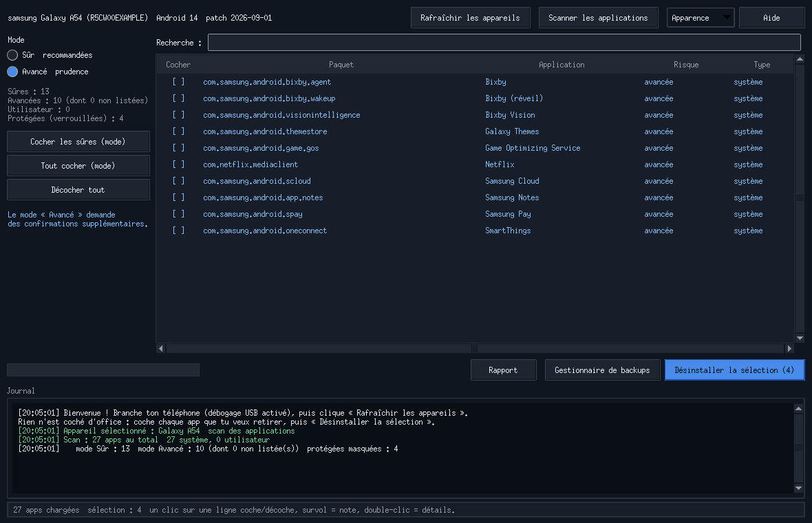Sort by the Application column header
812x523 pixels.
(x=562, y=65)
